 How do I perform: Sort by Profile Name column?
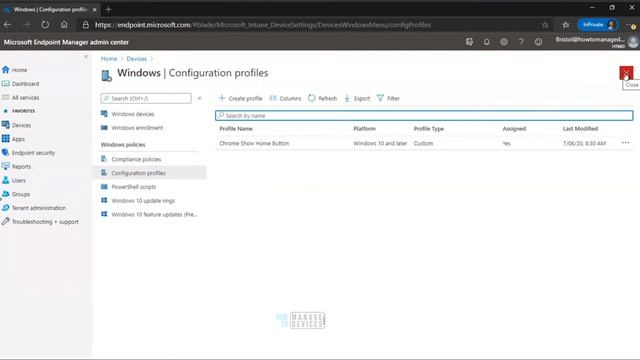click(236, 129)
